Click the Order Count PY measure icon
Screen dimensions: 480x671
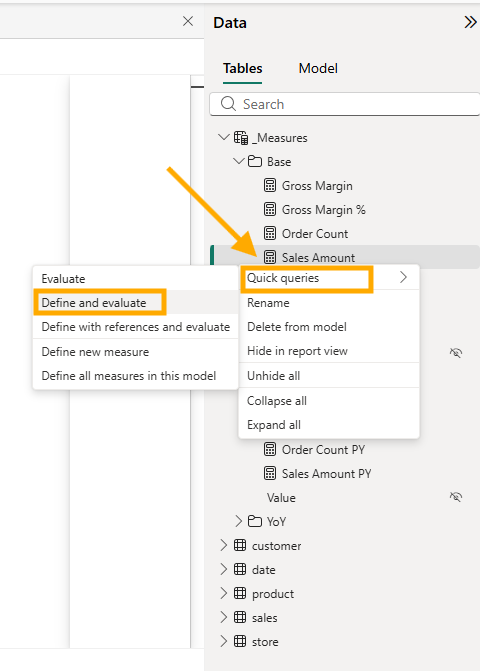270,449
